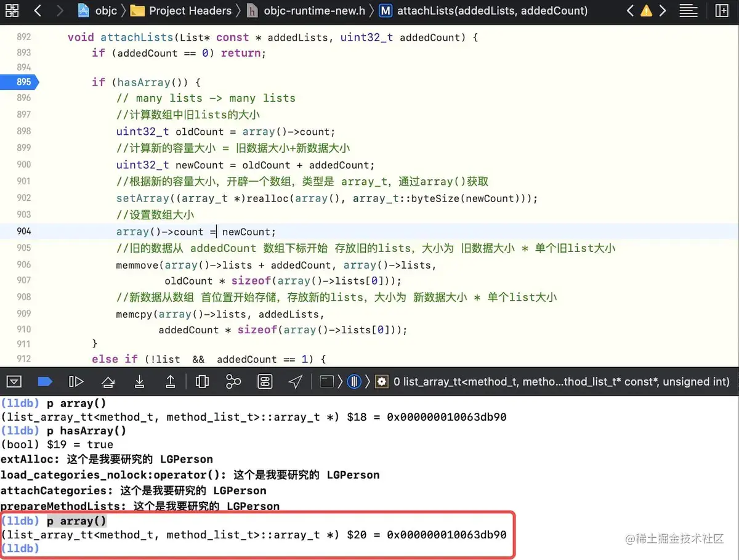Screen dimensions: 739x560
Task: Click the empty (lldb) prompt input
Action: click(x=20, y=548)
